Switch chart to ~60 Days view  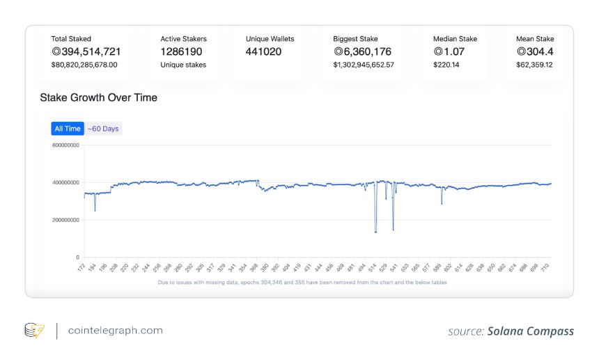pyautogui.click(x=103, y=129)
